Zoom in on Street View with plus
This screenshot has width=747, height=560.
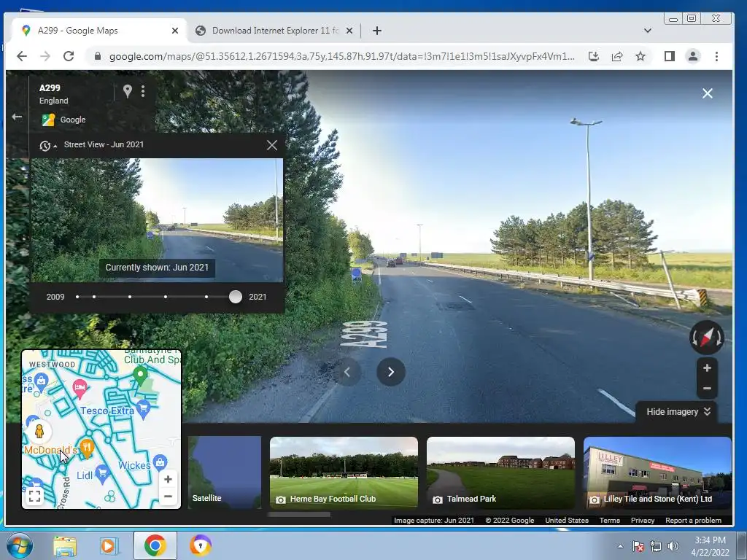click(707, 368)
